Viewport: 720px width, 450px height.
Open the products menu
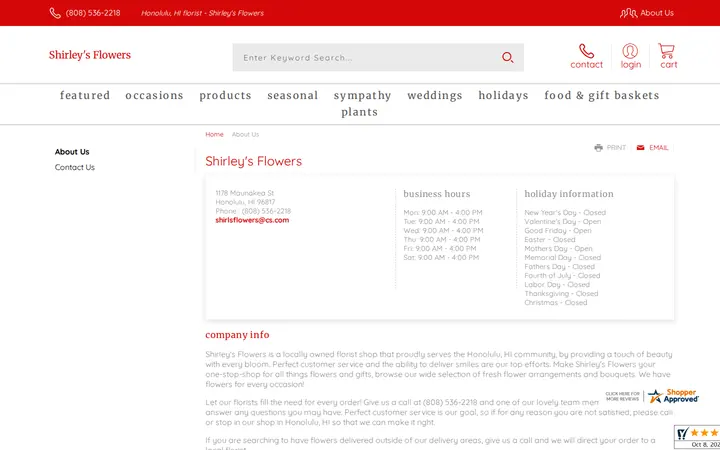click(x=225, y=96)
